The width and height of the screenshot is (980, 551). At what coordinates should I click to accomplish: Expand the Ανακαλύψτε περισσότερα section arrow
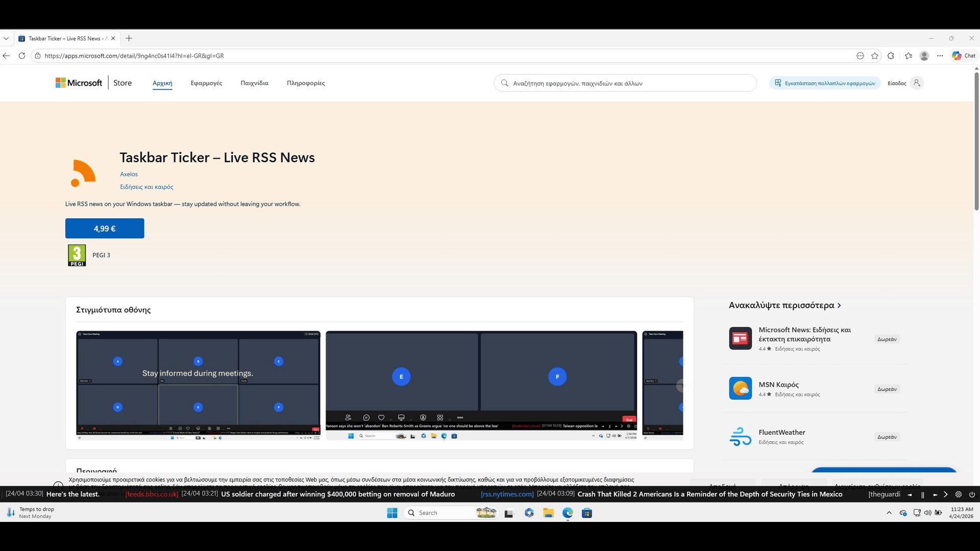click(839, 306)
